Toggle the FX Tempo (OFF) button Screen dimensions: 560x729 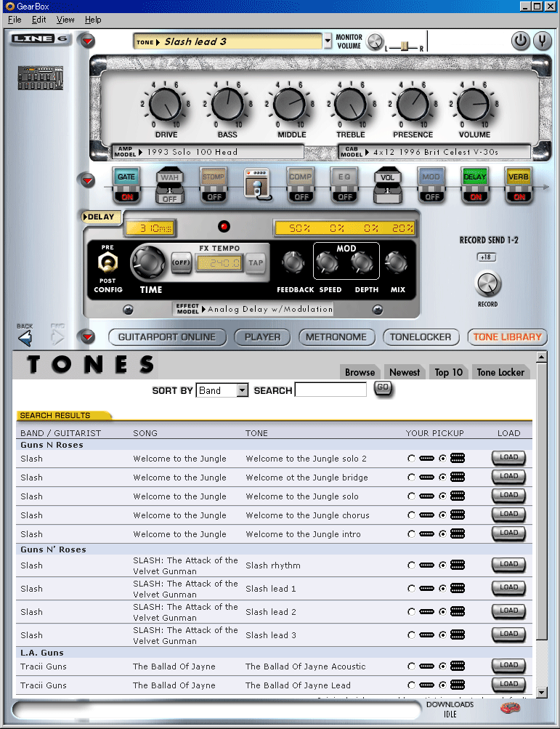[181, 262]
